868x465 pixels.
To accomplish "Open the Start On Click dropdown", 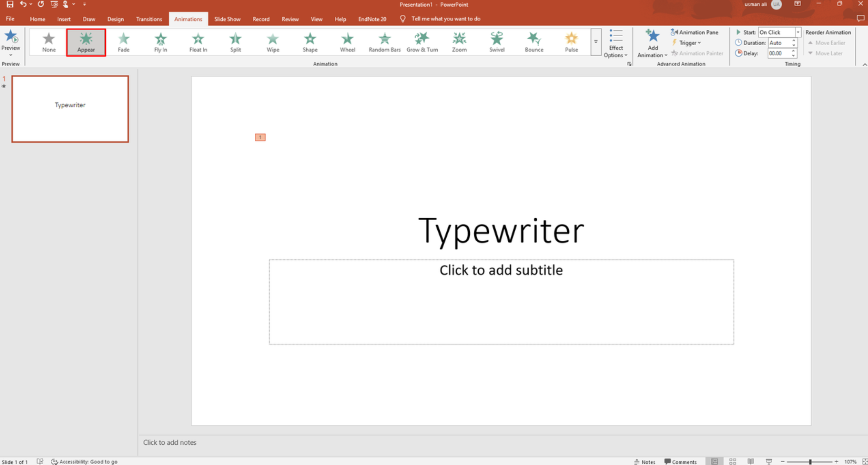I will click(797, 32).
